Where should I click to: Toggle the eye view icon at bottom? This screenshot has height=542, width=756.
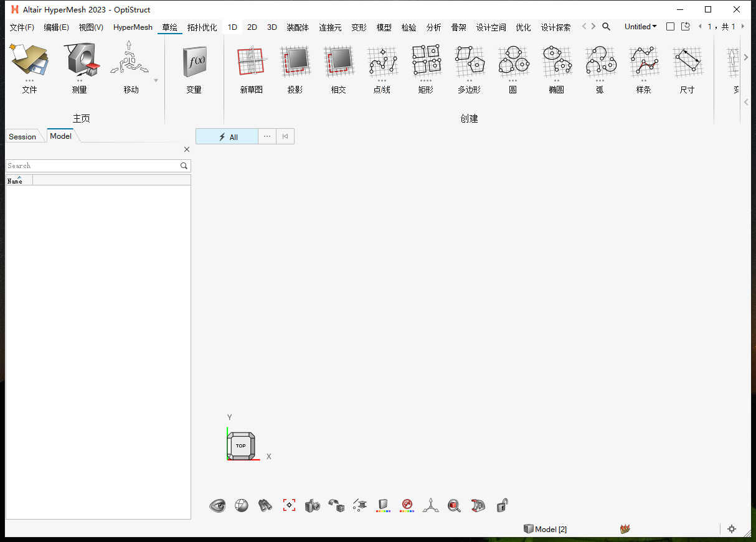click(x=217, y=505)
